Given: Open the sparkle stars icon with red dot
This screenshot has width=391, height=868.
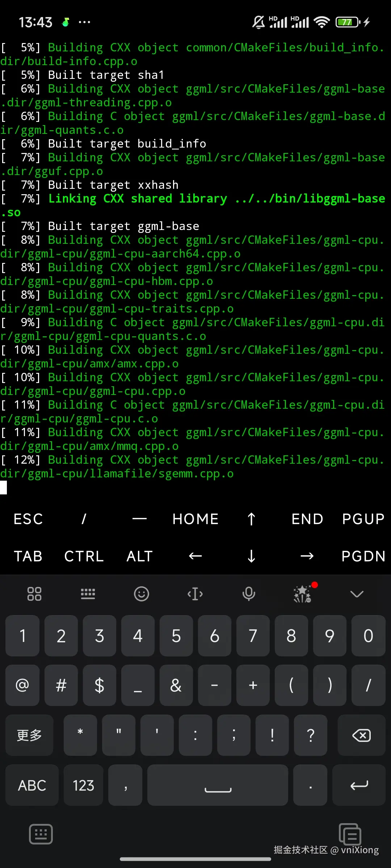Looking at the screenshot, I should click(303, 593).
